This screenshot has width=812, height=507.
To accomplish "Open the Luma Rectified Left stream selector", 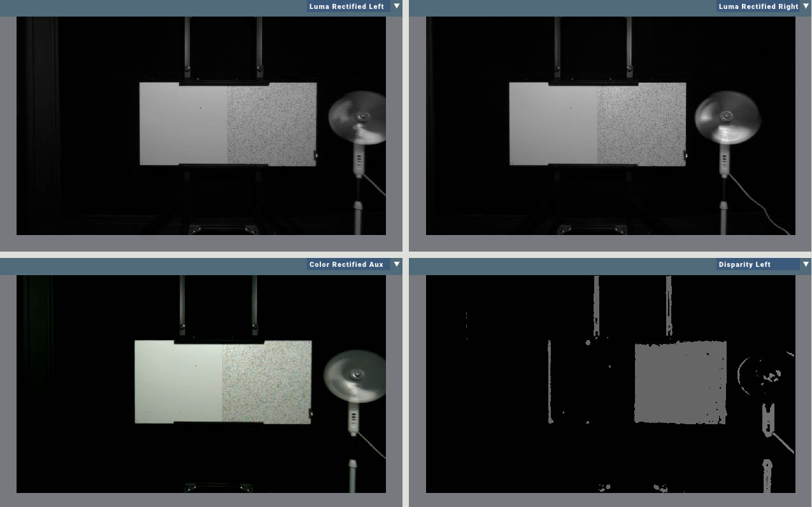I will 347,6.
